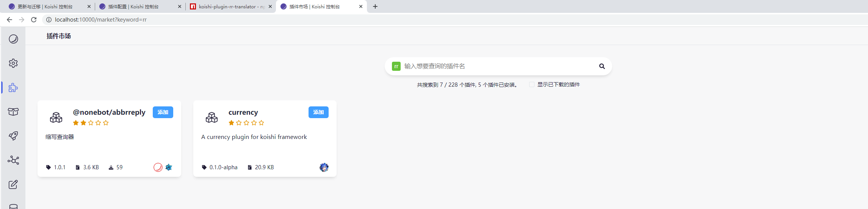Click the search result count text

[467, 85]
